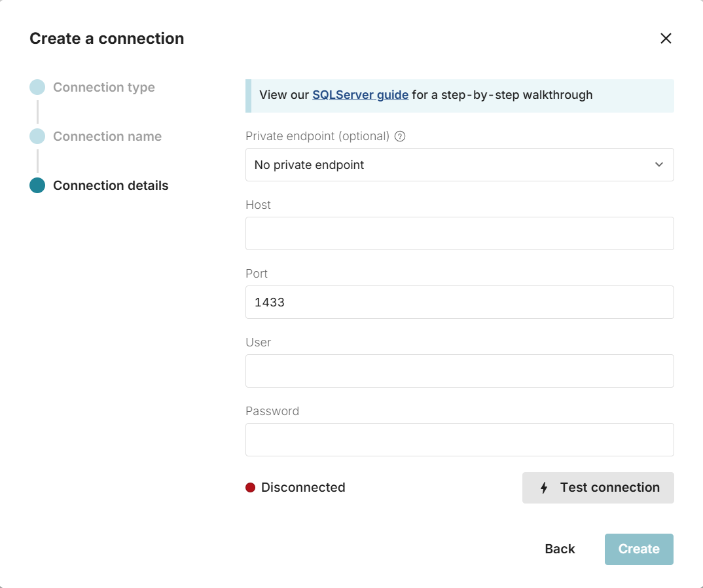Click the Create button
Screen dimensions: 703x588
click(639, 549)
